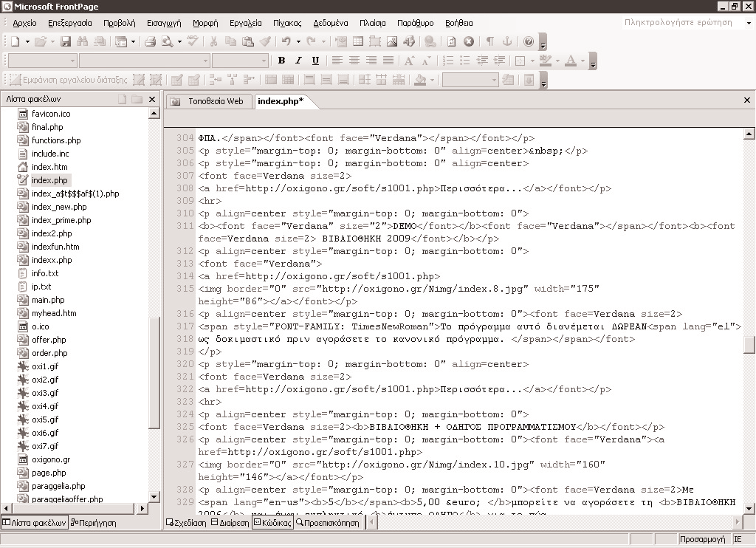
Task: Stop loading with the round X icon
Action: click(469, 42)
